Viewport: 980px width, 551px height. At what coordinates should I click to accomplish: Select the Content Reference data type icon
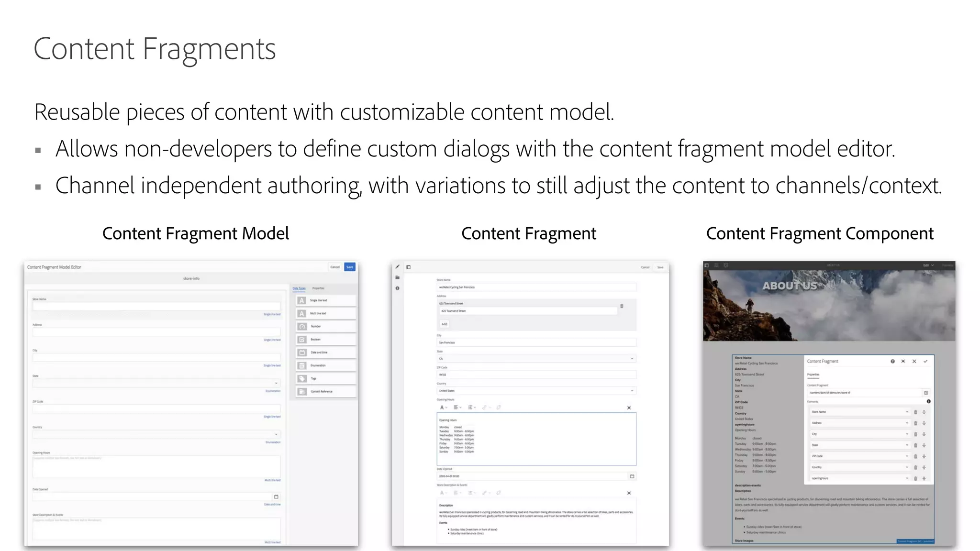302,391
